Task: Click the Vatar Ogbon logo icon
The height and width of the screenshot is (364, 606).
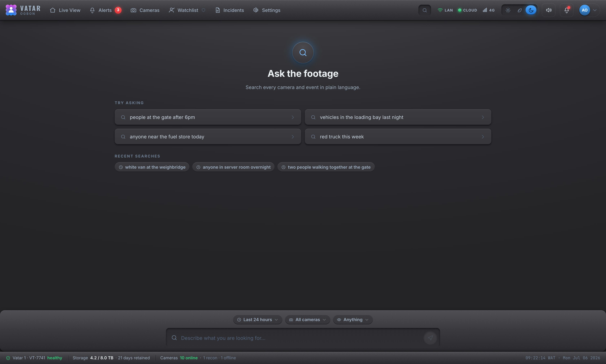Action: [x=11, y=10]
